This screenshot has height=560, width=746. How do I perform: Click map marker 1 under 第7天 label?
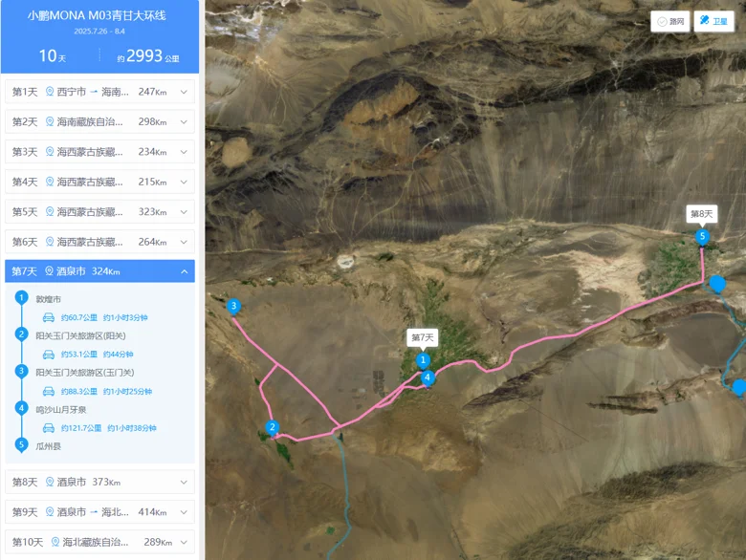[423, 361]
